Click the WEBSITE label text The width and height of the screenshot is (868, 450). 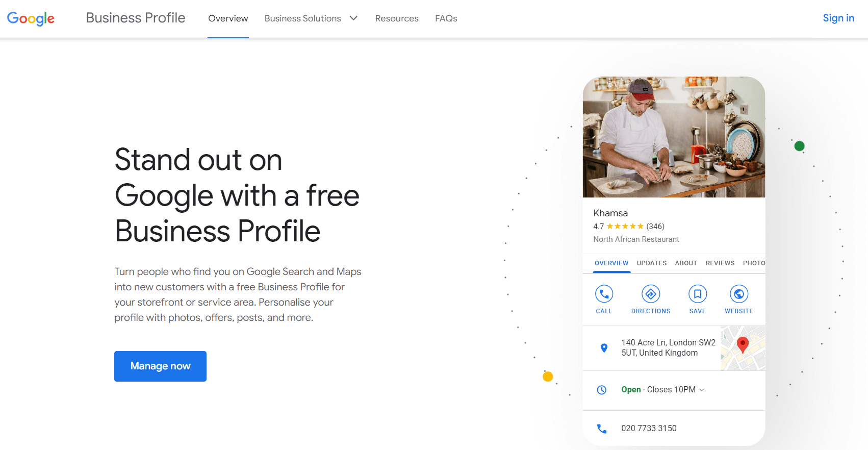click(739, 311)
